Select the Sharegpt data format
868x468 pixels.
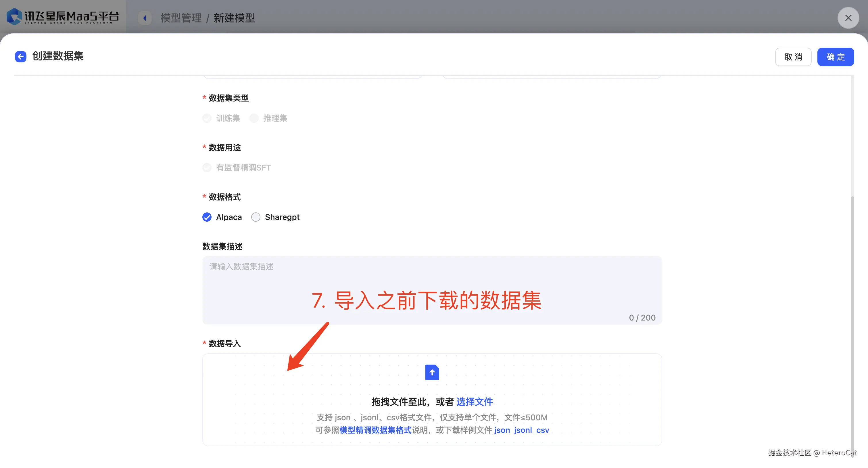256,217
